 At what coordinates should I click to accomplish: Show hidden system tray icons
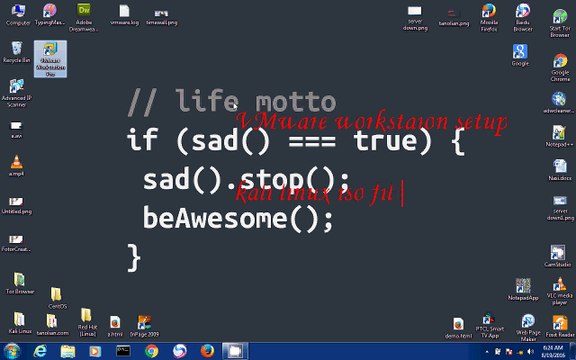pos(487,352)
